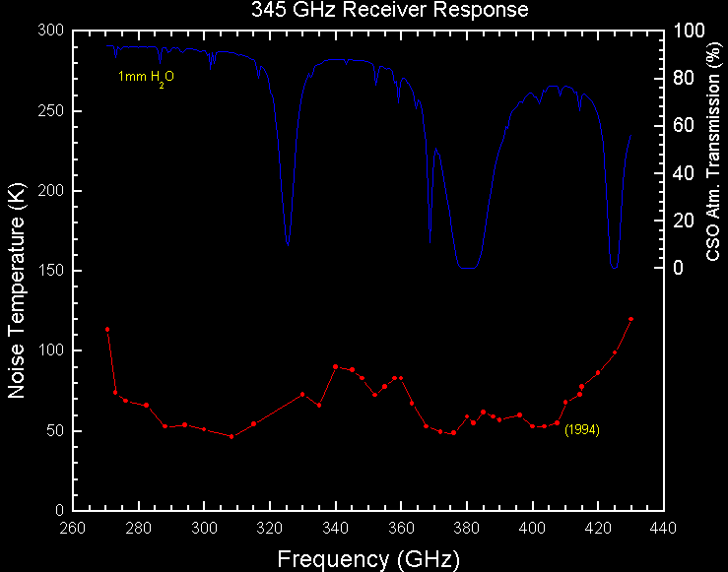Click the '150' tick label on the left axis
Image resolution: width=728 pixels, height=572 pixels.
tap(51, 271)
